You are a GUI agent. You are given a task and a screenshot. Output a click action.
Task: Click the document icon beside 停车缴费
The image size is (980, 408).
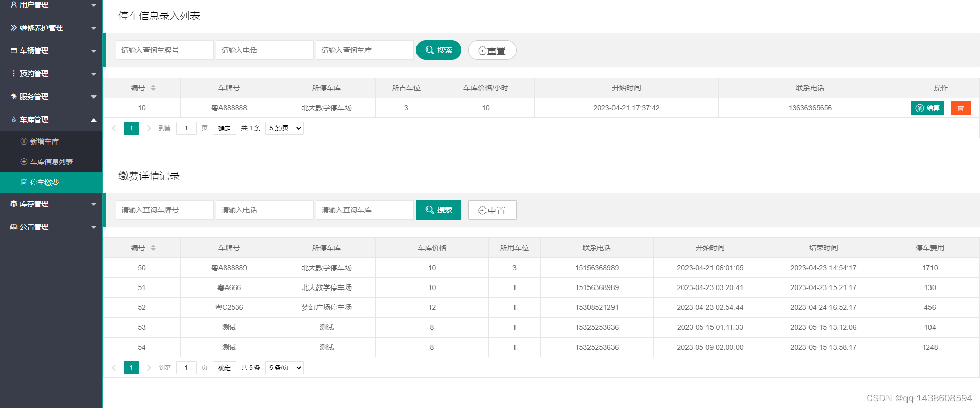click(24, 182)
